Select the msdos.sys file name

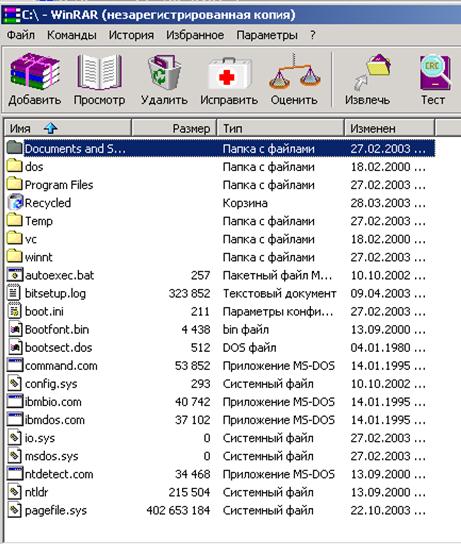pos(51,456)
